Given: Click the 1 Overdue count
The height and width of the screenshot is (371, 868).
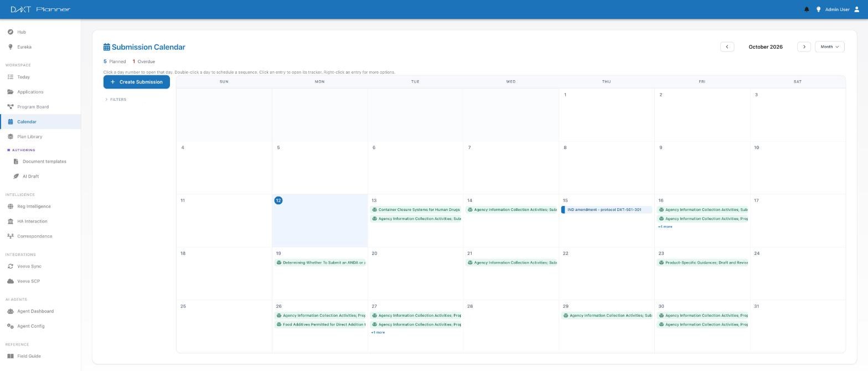Looking at the screenshot, I should click(144, 61).
